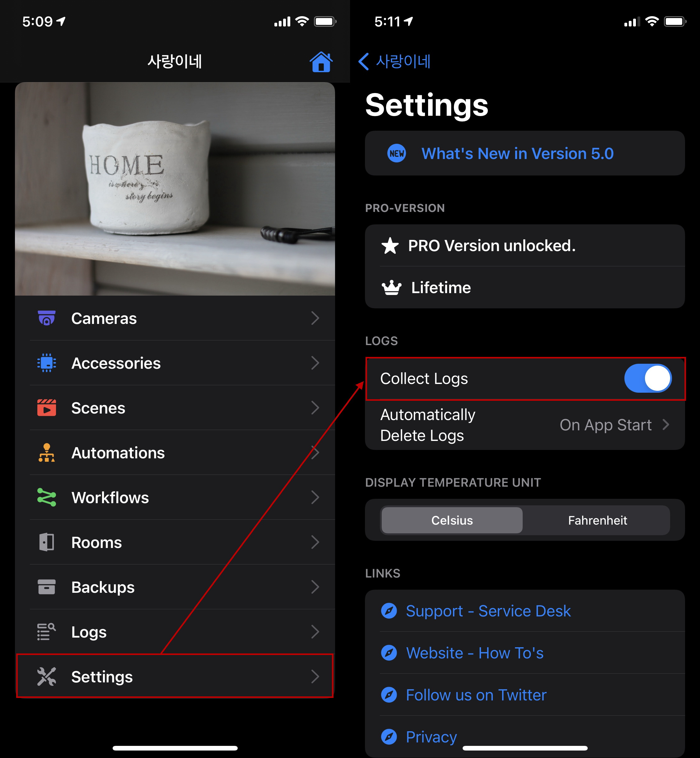Tap the Accessories chip icon

coord(47,363)
